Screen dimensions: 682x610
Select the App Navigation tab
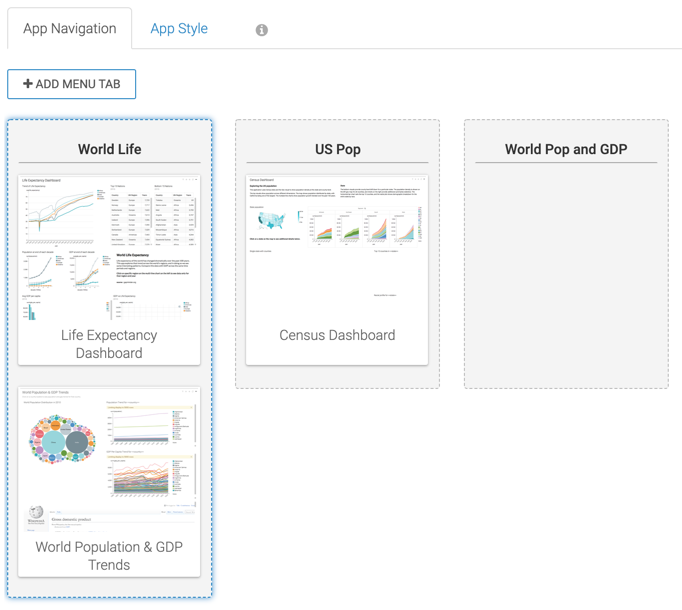click(70, 28)
